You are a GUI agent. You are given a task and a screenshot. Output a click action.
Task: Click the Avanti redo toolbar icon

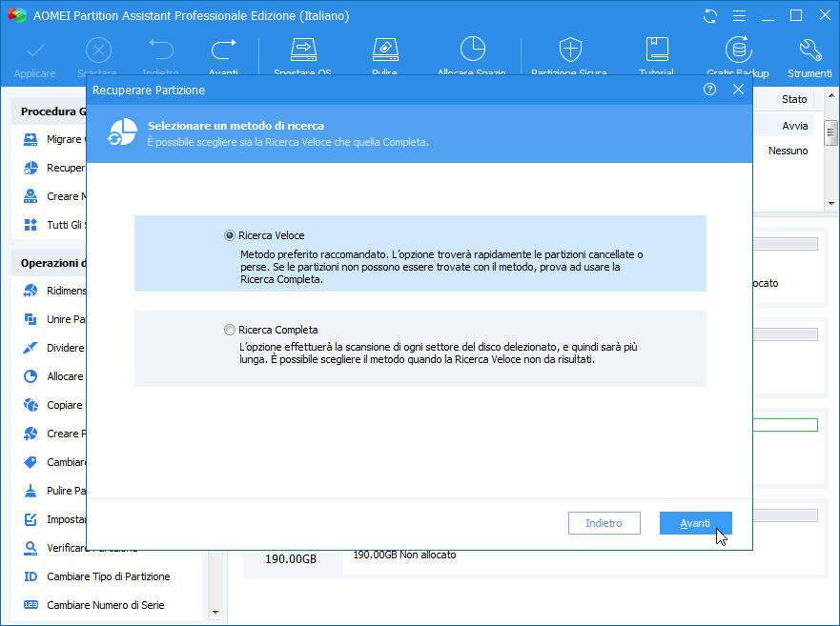223,50
